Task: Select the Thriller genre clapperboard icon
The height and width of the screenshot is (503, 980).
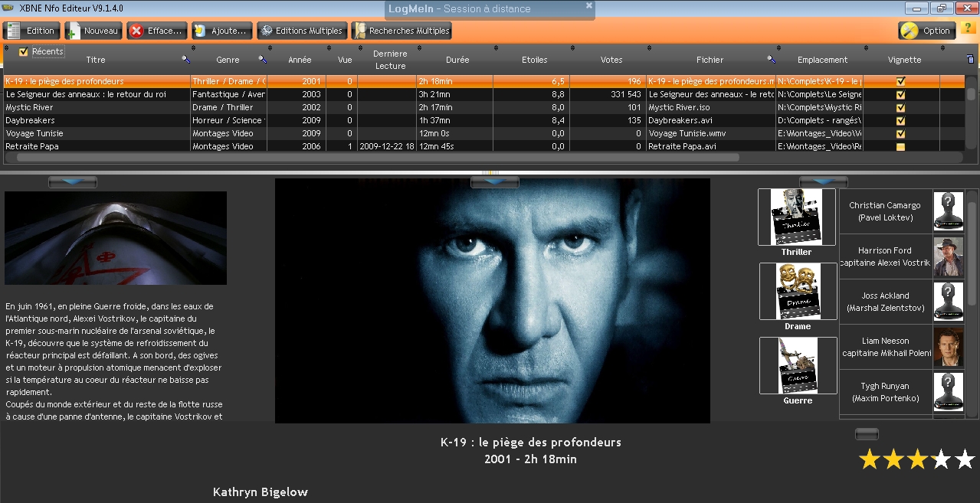Action: point(796,217)
